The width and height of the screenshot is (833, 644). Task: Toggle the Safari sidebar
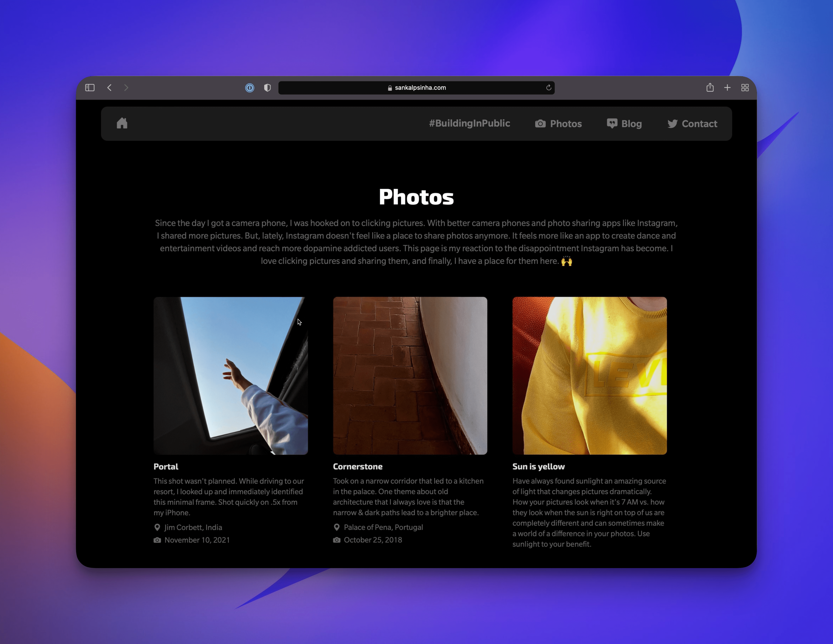click(x=90, y=88)
